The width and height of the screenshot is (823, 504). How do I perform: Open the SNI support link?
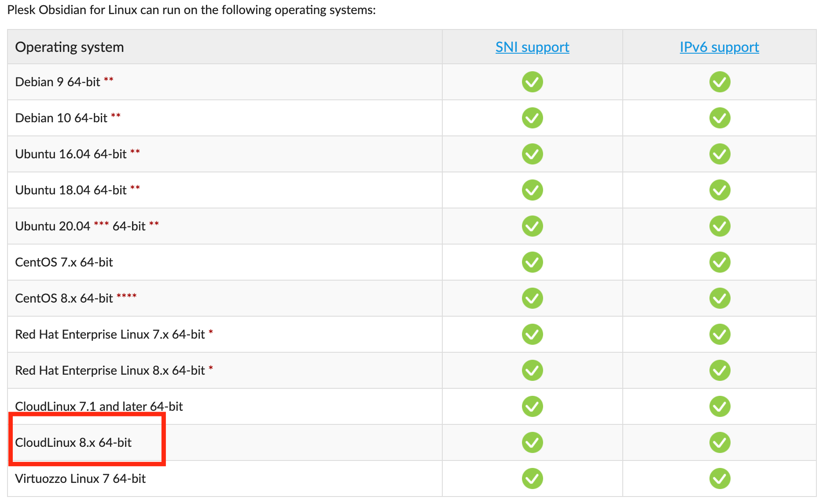pos(532,47)
